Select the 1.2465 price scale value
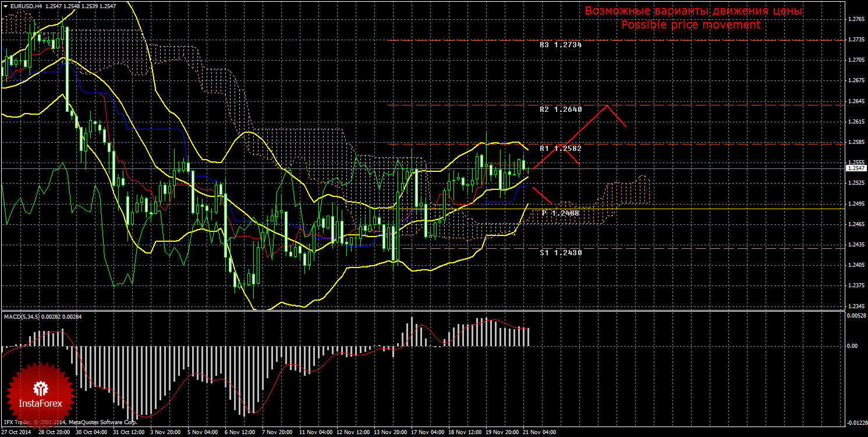The image size is (868, 437). [857, 224]
